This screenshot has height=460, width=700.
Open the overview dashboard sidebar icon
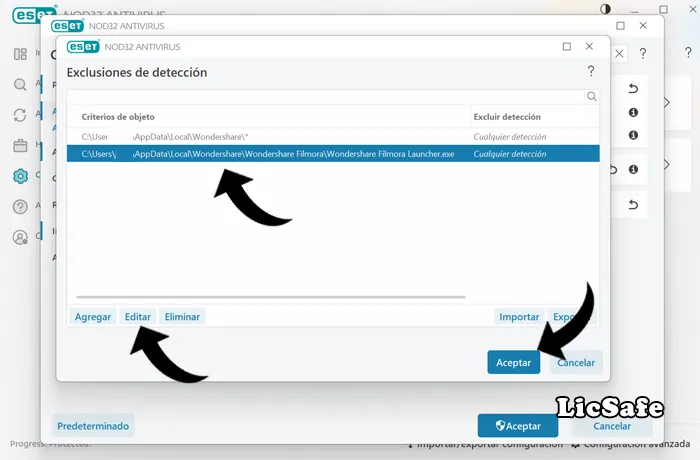tap(20, 54)
